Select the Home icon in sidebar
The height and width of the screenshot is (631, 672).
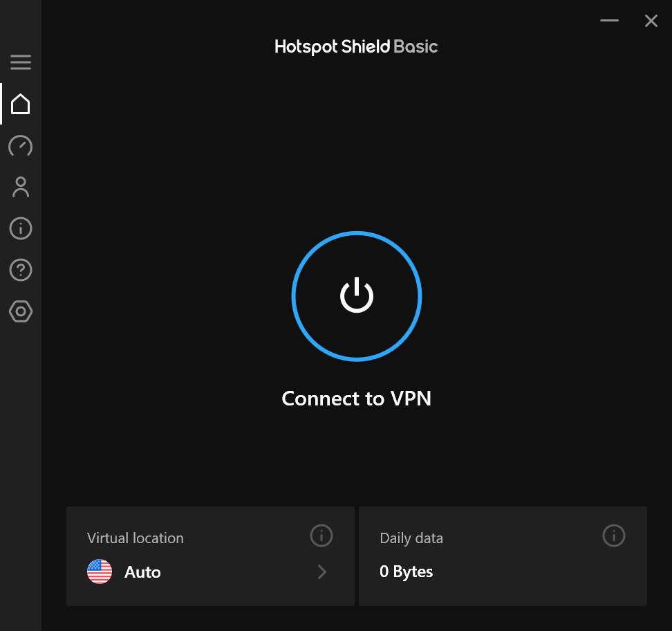21,104
